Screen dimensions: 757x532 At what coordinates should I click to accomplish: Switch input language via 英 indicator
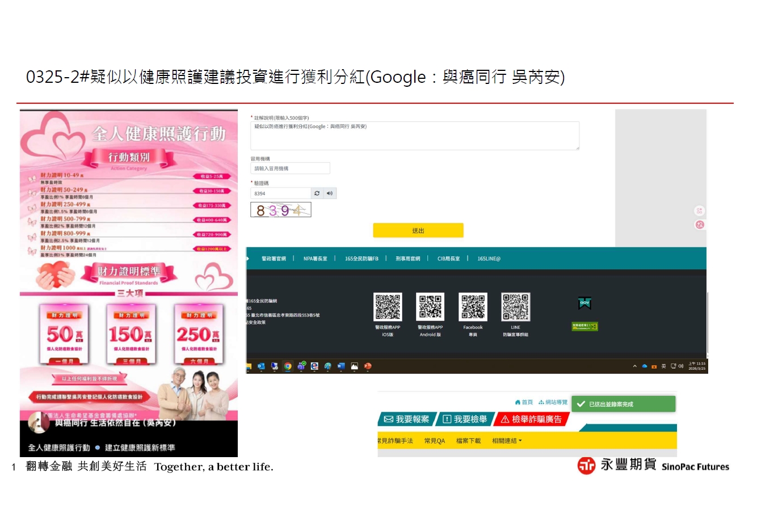click(x=663, y=366)
